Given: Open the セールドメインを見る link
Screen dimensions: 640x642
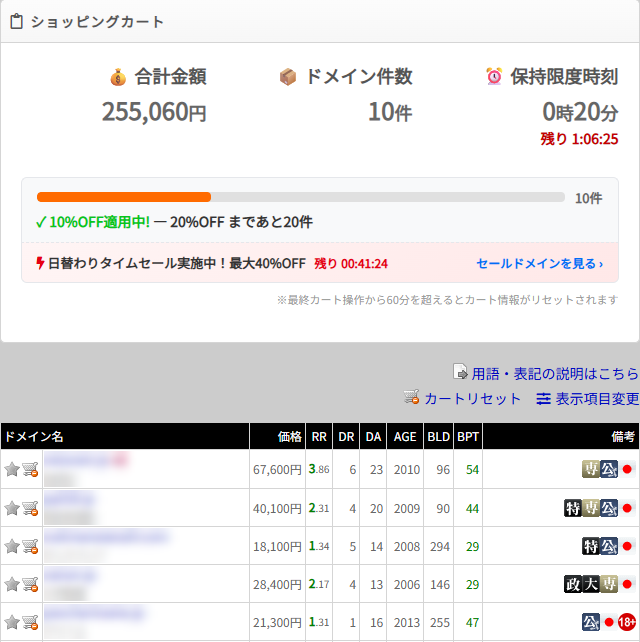Looking at the screenshot, I should coord(540,263).
